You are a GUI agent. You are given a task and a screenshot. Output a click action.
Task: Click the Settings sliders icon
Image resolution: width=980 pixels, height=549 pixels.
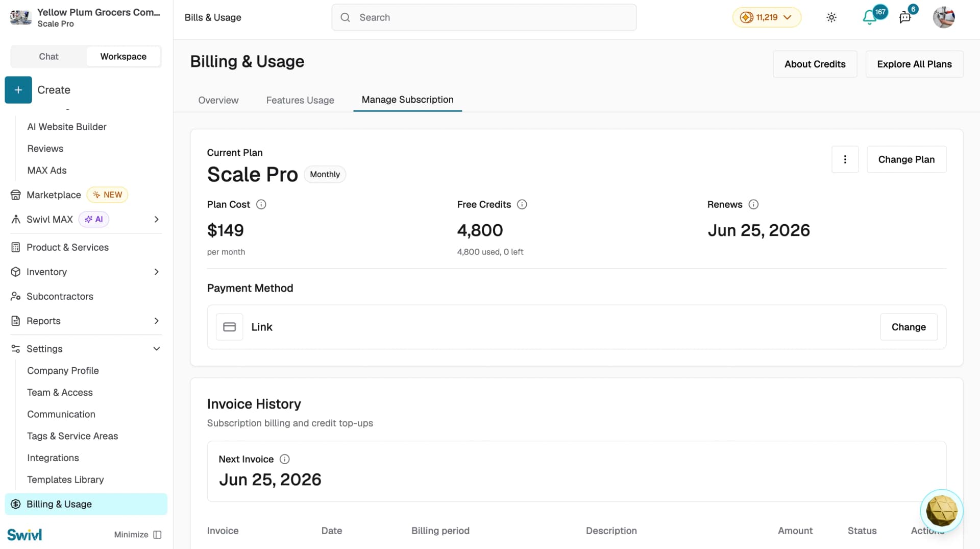coord(16,349)
